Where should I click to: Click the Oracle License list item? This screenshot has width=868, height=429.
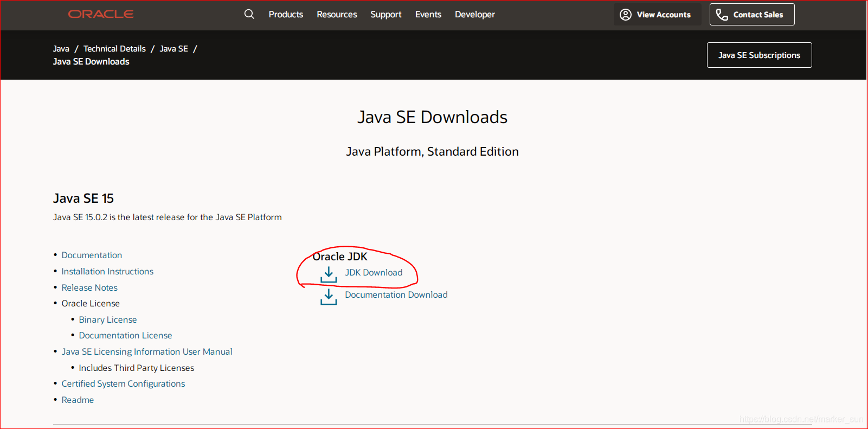91,304
